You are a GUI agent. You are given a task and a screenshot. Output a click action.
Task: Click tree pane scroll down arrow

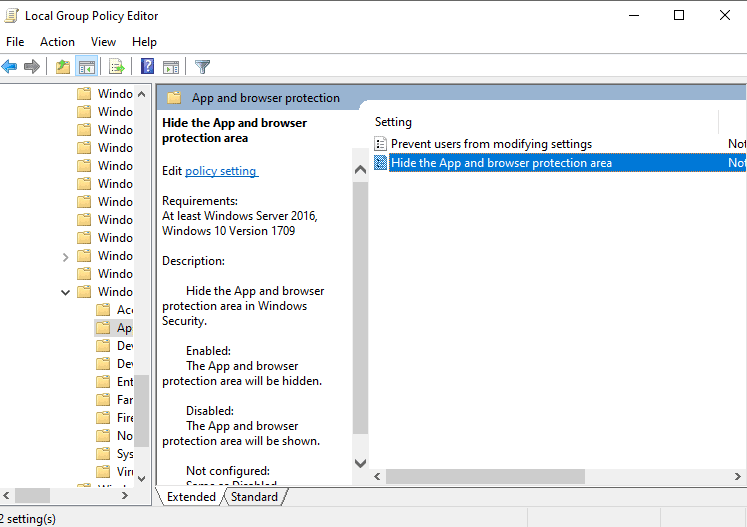tap(141, 478)
